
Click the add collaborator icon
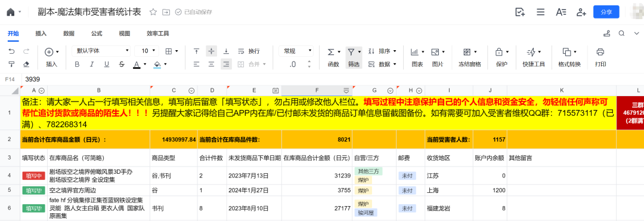pos(581,12)
